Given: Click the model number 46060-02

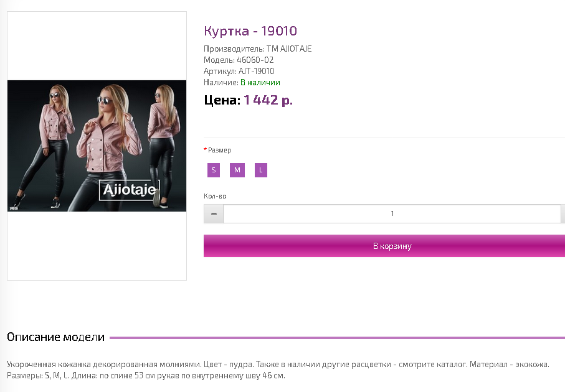Looking at the screenshot, I should (x=255, y=60).
